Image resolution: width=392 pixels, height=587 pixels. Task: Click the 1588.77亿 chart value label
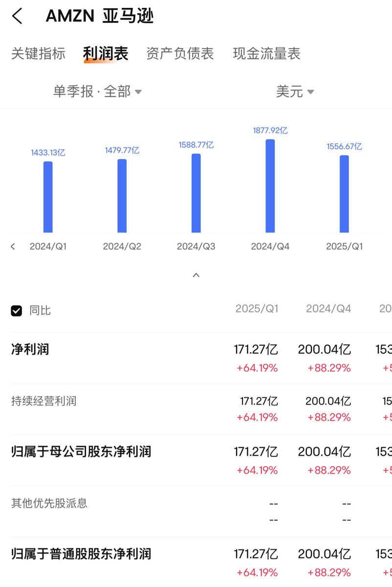tap(196, 145)
